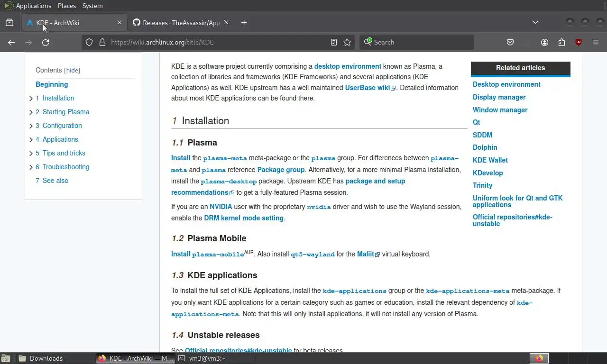Open related article Display manager
The width and height of the screenshot is (607, 364).
click(499, 97)
